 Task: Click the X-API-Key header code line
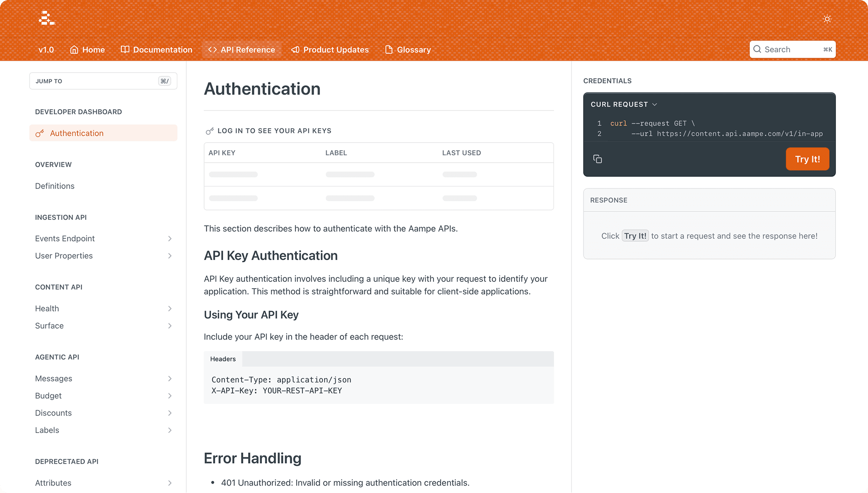277,391
